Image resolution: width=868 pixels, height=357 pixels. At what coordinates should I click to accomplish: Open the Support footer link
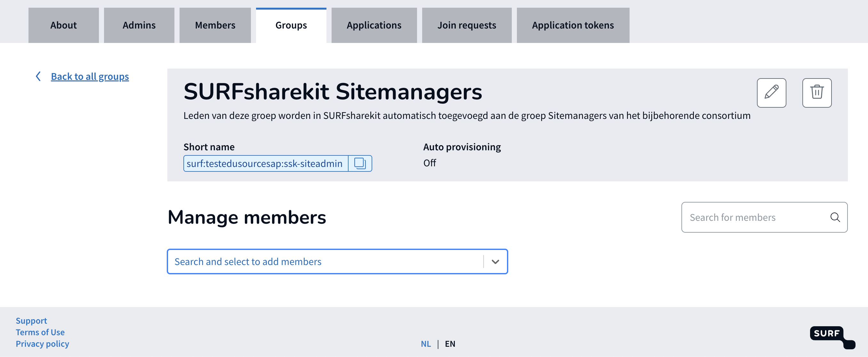pos(31,320)
